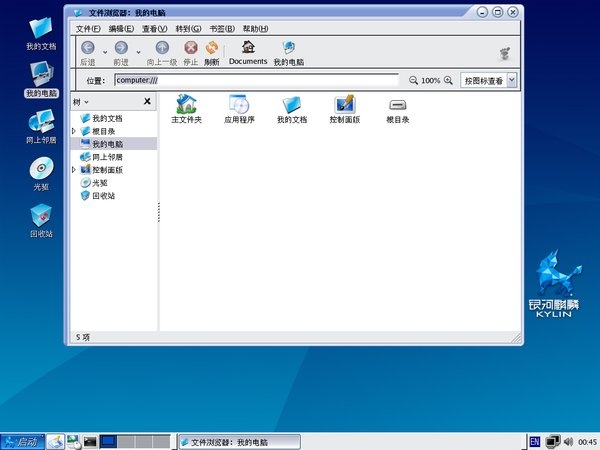This screenshot has width=600, height=450.
Task: Click the 位置 location input field
Action: tap(255, 80)
